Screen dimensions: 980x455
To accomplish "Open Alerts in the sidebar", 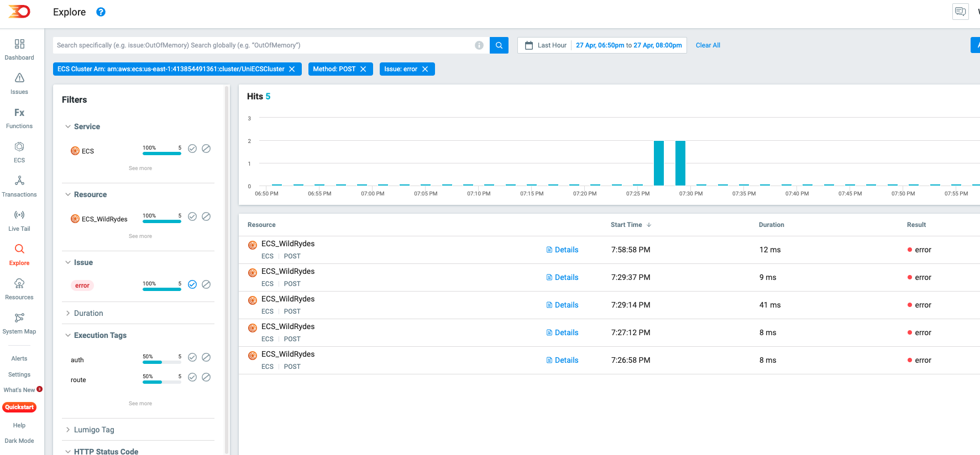I will click(x=19, y=358).
